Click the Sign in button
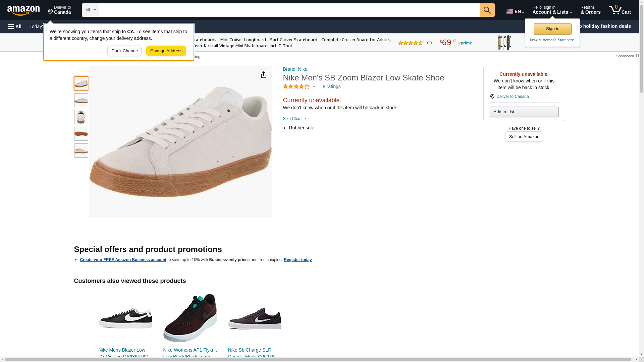The image size is (644, 362). [x=552, y=29]
